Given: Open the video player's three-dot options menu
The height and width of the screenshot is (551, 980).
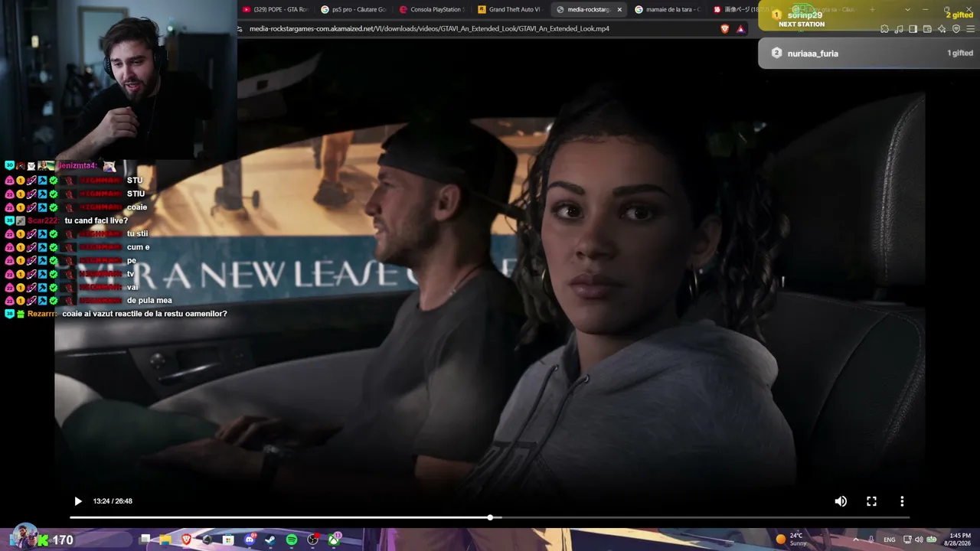Looking at the screenshot, I should [x=902, y=501].
